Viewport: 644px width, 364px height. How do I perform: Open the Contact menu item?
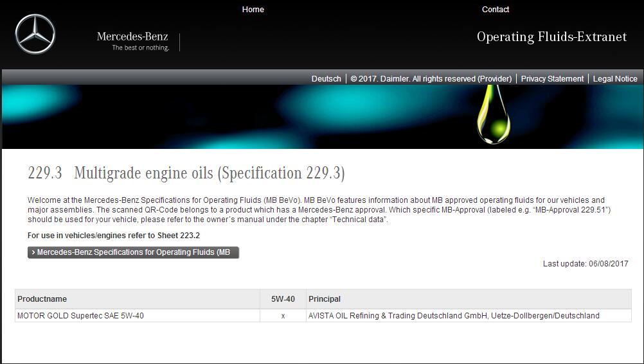click(x=496, y=10)
